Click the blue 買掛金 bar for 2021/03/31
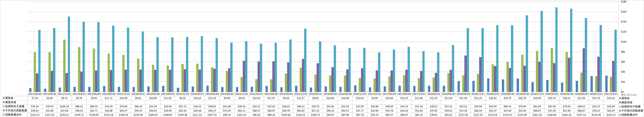 coord(606,84)
